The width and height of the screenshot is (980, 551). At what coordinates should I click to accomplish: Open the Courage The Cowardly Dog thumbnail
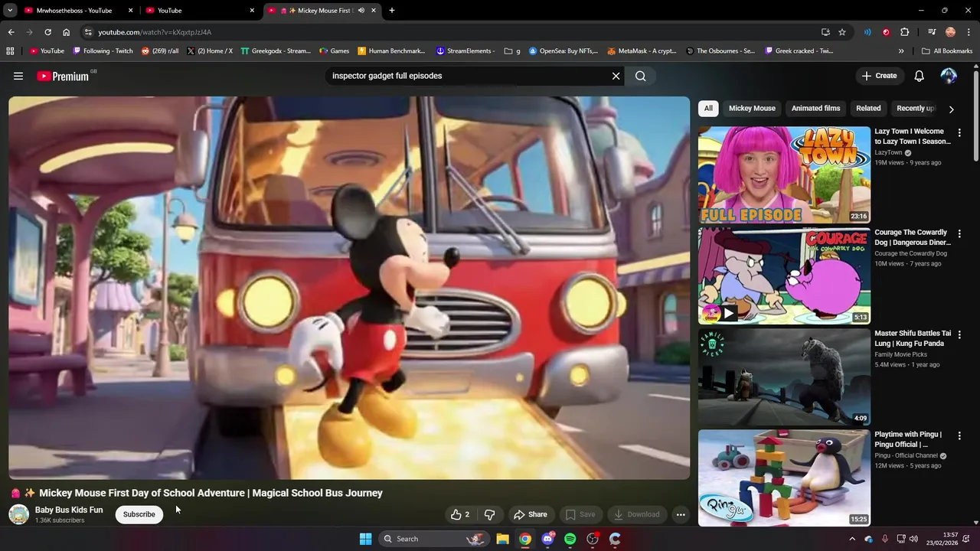click(x=784, y=275)
